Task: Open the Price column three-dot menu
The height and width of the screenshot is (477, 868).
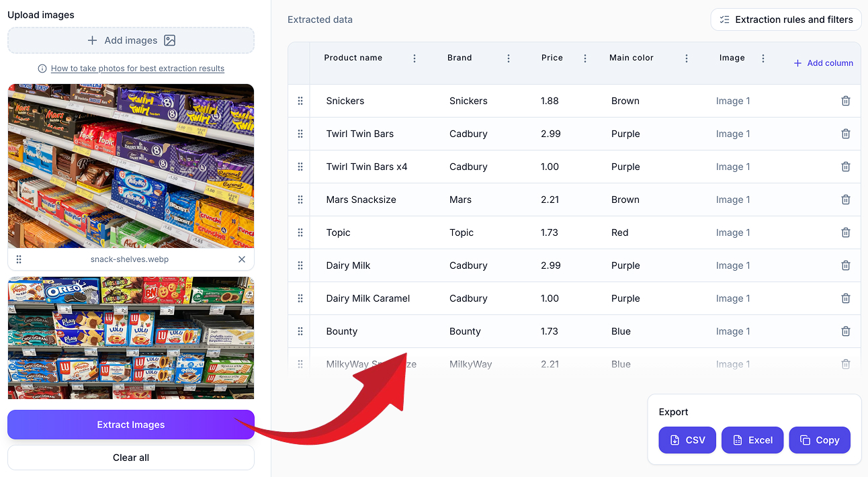Action: point(585,58)
